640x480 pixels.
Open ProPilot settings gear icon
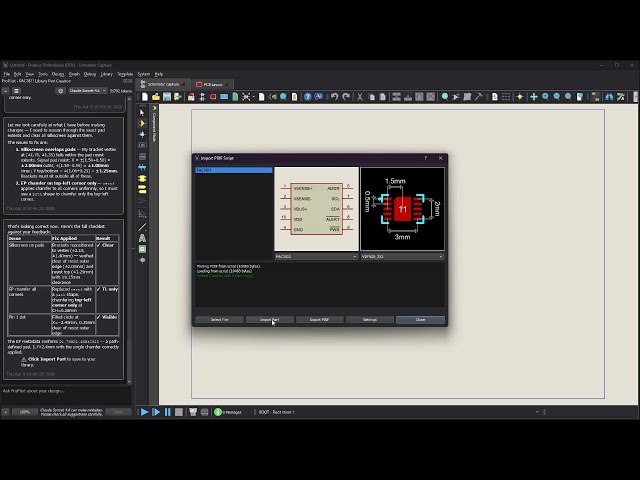coord(60,91)
